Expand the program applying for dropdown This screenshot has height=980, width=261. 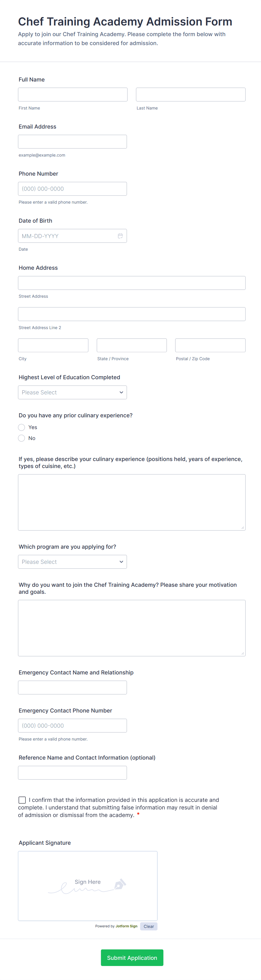pos(72,562)
